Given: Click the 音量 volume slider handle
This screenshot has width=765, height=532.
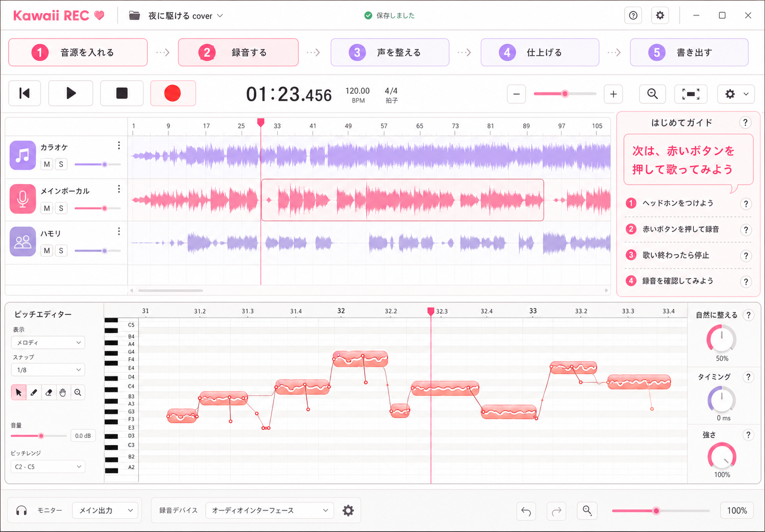Looking at the screenshot, I should [x=41, y=436].
